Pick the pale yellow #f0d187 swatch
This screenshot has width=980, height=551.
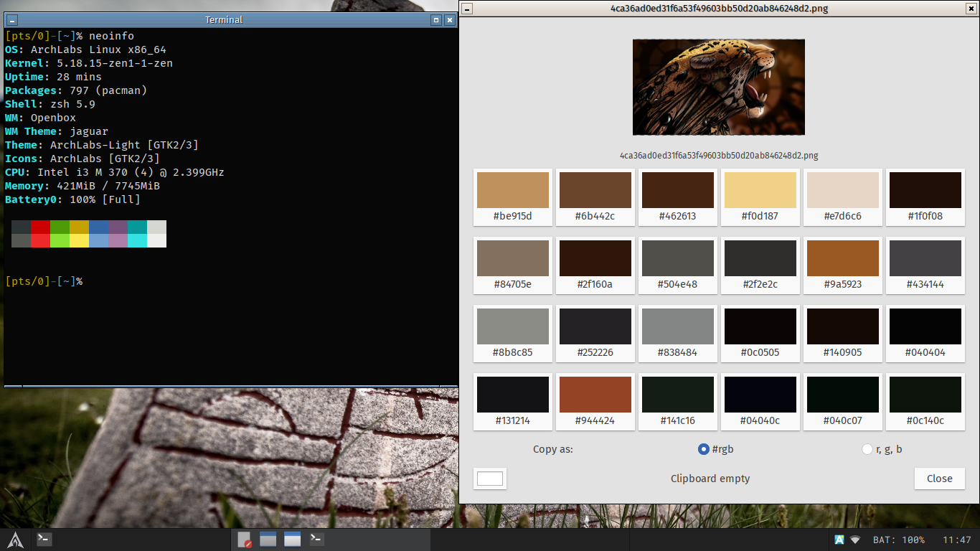760,197
